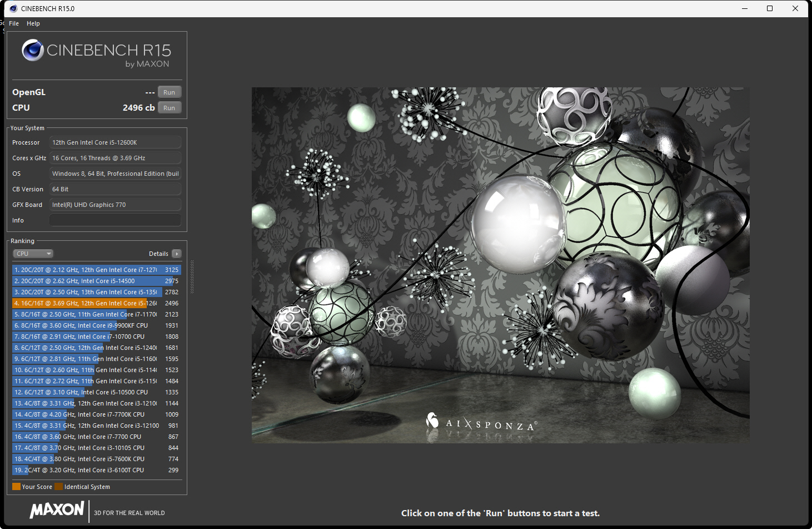812x529 pixels.
Task: Click the Identical System legend swatch
Action: (x=58, y=487)
